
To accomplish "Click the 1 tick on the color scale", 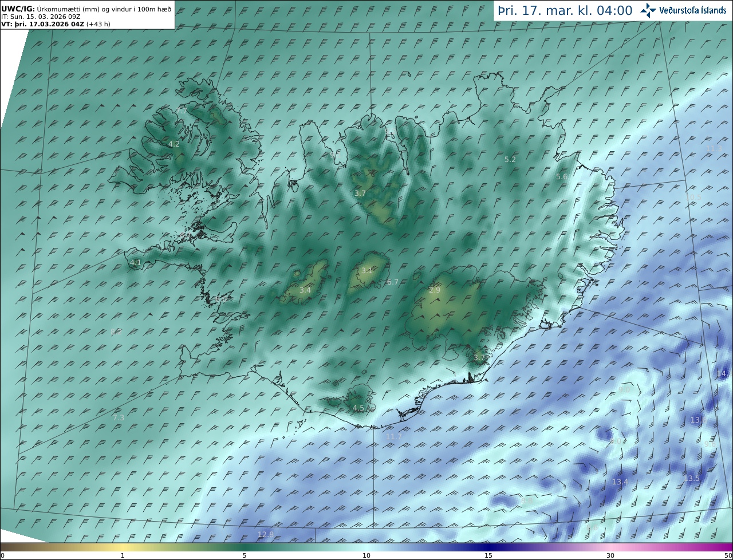I will 123,555.
